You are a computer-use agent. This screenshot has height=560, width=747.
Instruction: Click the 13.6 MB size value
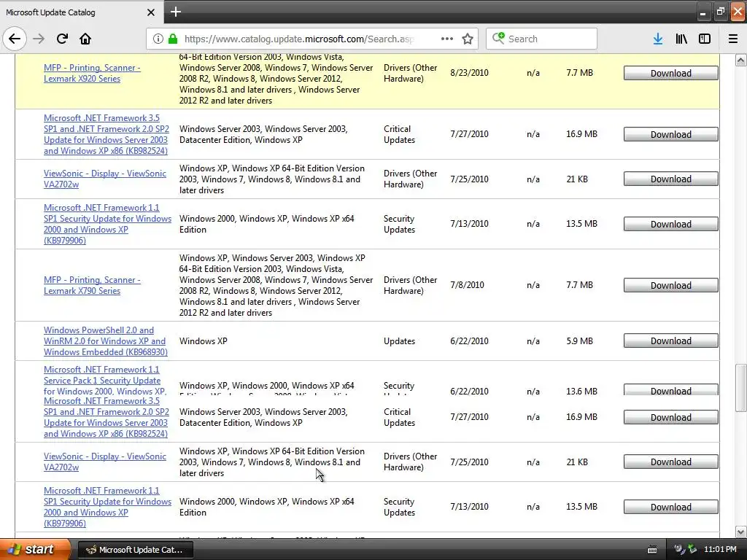point(581,391)
